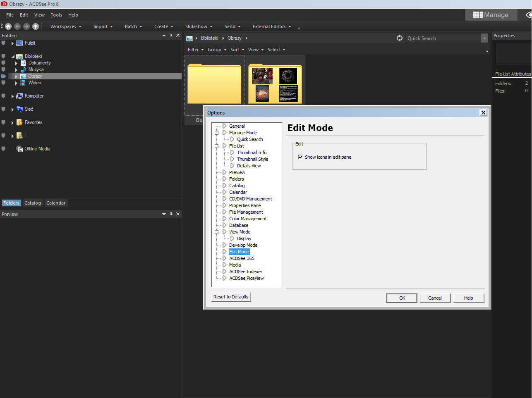Select the folder thumbnail with image previews

276,84
